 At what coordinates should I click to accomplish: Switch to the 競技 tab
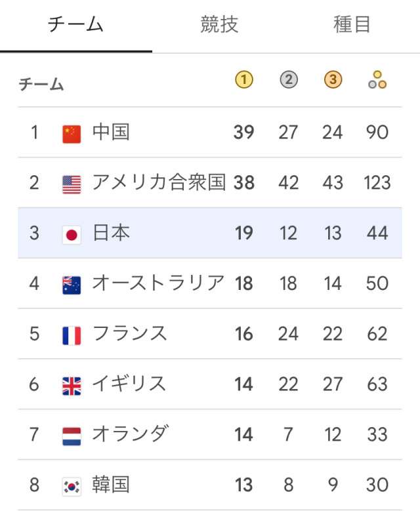(x=219, y=25)
